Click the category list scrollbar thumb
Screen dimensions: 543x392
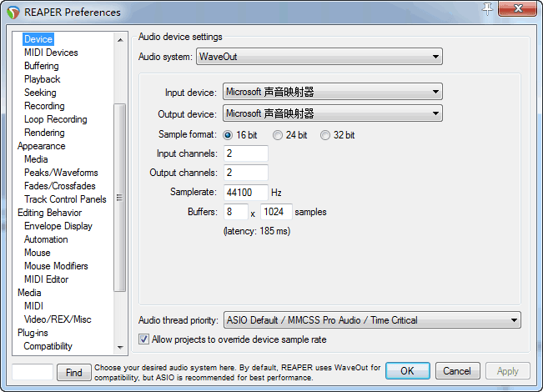pos(120,198)
